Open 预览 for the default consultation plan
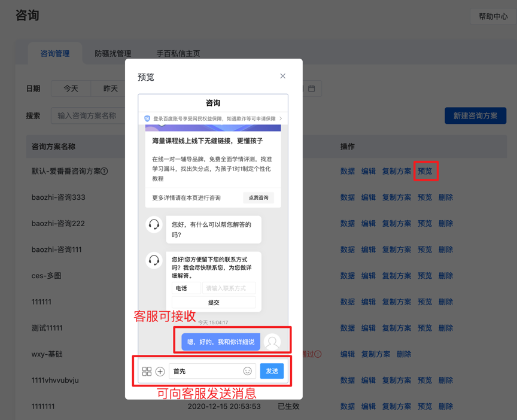 click(x=425, y=171)
